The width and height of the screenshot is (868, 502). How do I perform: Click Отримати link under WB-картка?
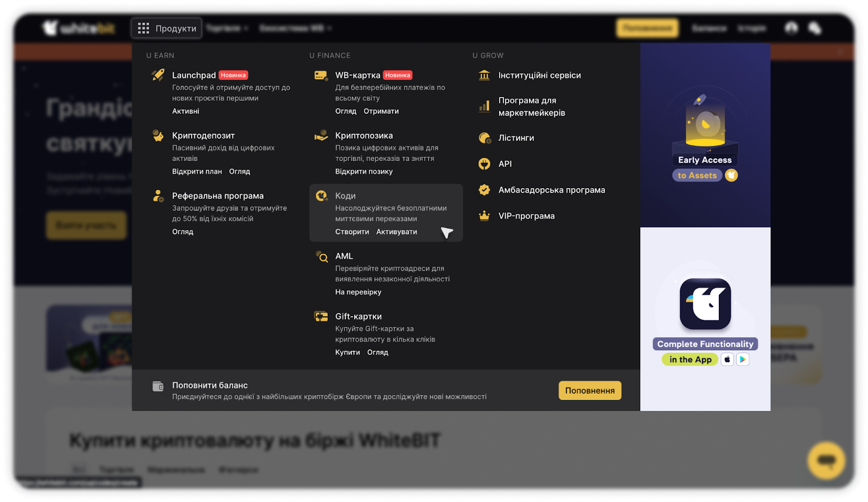point(381,111)
